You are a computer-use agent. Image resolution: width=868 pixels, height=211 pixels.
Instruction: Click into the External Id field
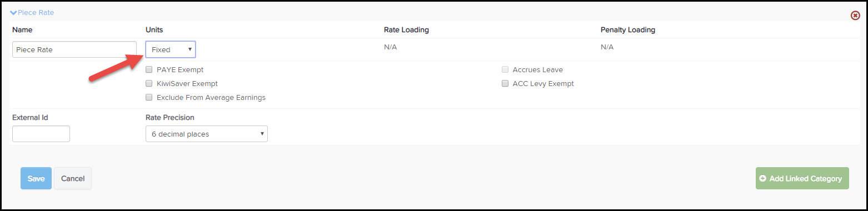[41, 134]
